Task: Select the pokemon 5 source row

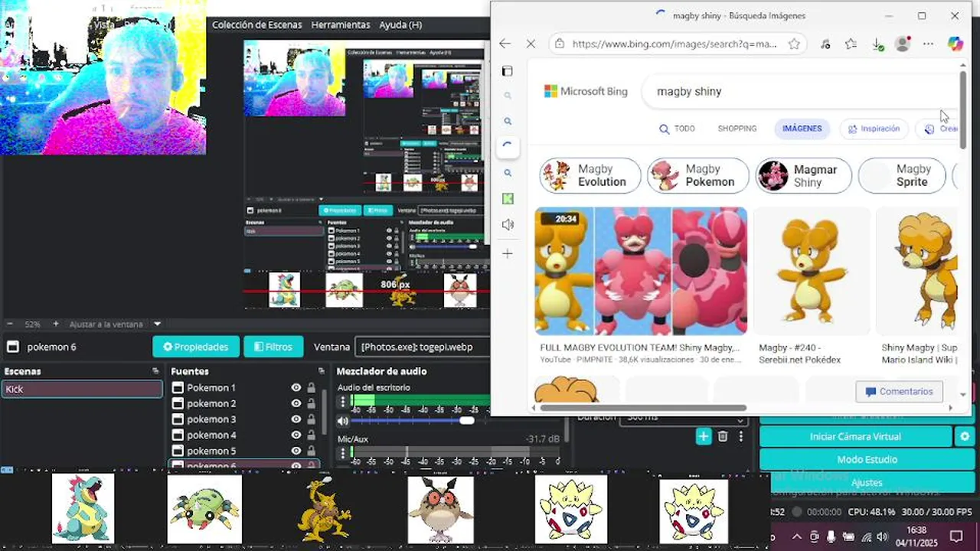Action: point(244,451)
